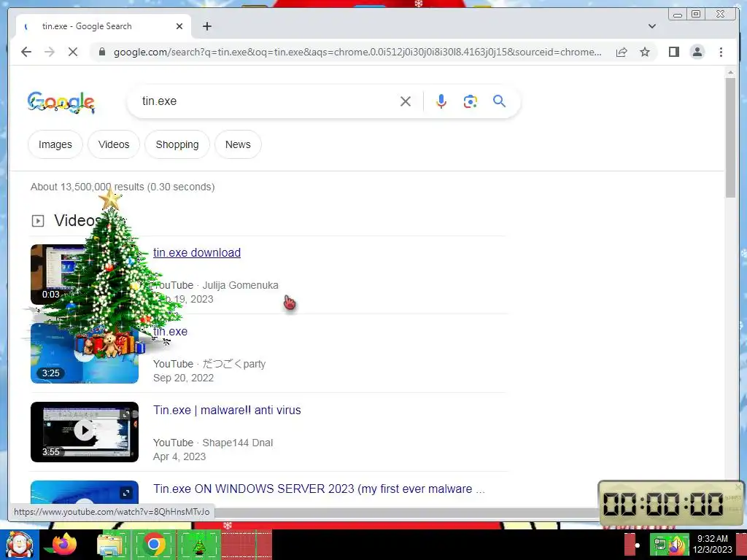Click the 00:00:00 countdown timer widget
Screen dimensions: 747x560
pyautogui.click(x=671, y=503)
